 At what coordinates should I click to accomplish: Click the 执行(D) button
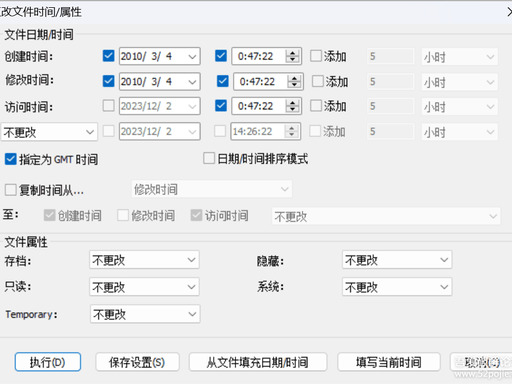point(48,362)
